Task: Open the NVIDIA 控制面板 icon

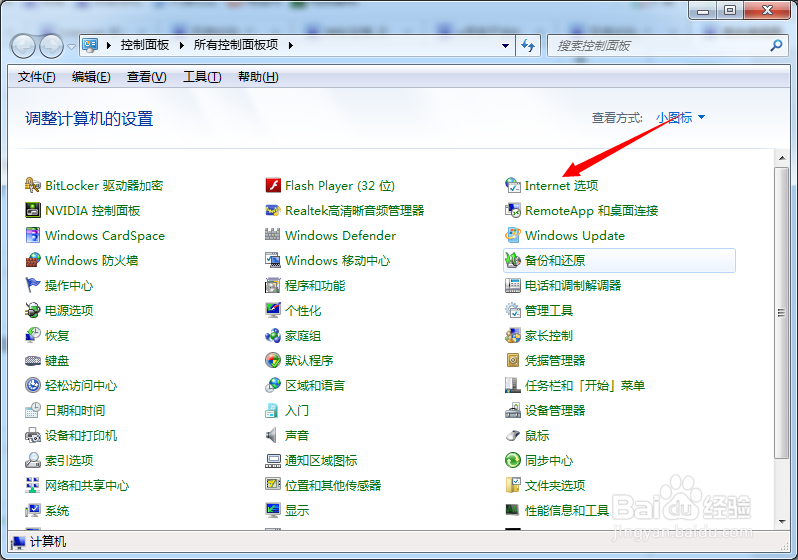Action: 33,210
